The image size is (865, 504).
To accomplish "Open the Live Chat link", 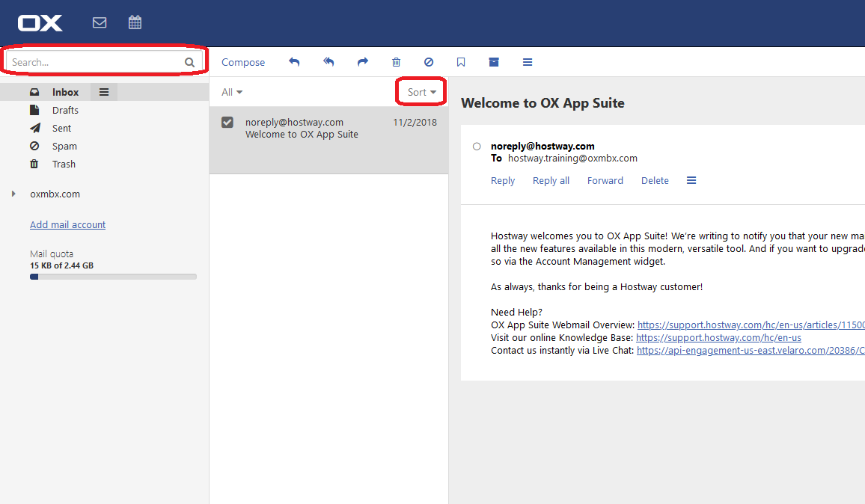I will pyautogui.click(x=751, y=350).
